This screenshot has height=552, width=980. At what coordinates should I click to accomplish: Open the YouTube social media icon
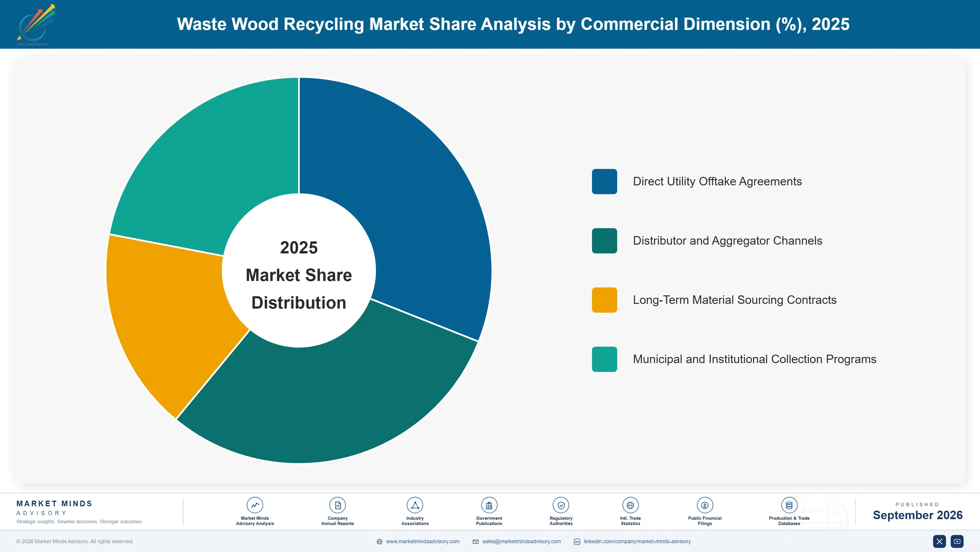(x=957, y=541)
